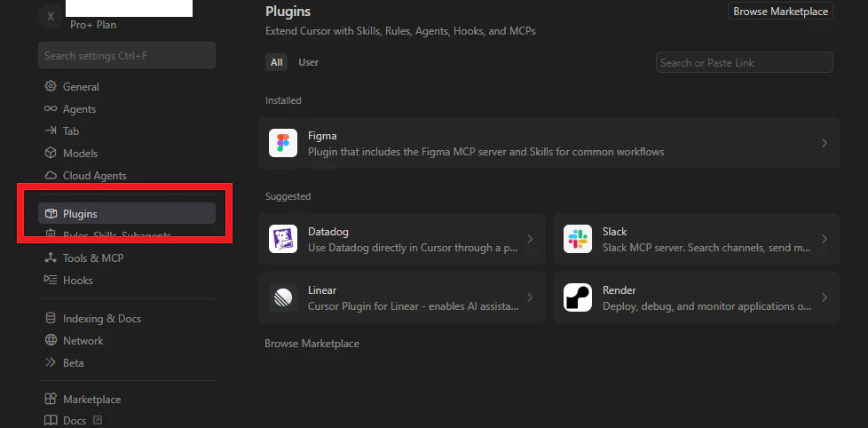This screenshot has width=868, height=428.
Task: Click the Plugins page heading
Action: [x=288, y=11]
